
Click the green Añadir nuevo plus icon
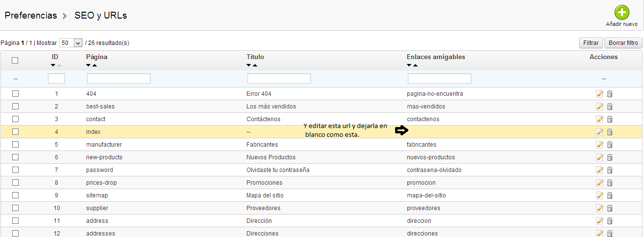[622, 12]
